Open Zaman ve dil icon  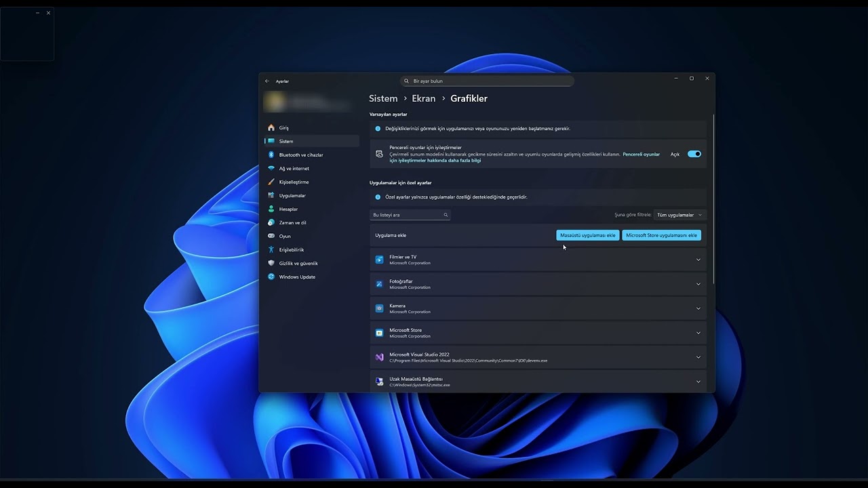(271, 222)
